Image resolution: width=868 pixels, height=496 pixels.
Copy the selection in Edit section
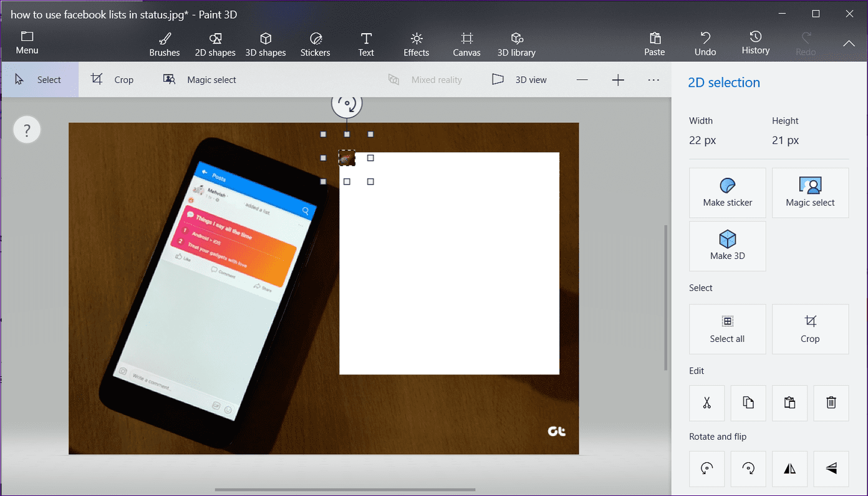click(748, 403)
